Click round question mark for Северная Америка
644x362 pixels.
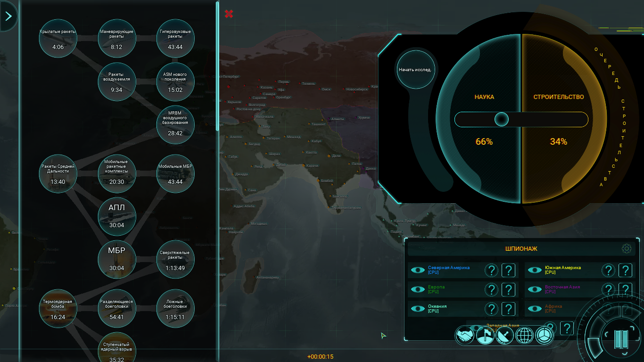click(x=492, y=270)
